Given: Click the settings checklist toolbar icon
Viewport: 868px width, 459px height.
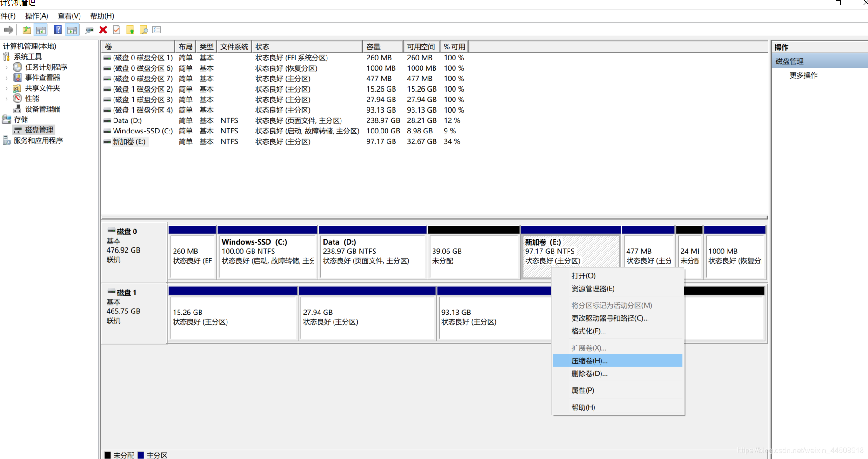Looking at the screenshot, I should (x=157, y=30).
